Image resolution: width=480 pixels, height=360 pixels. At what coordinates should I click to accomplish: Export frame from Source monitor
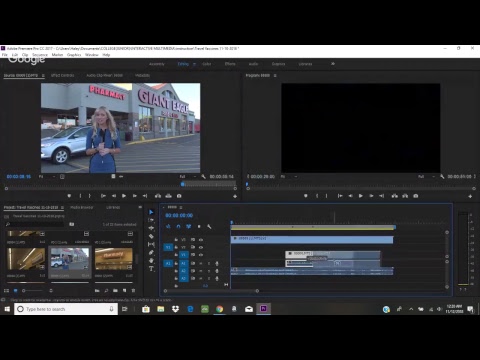[x=179, y=196]
